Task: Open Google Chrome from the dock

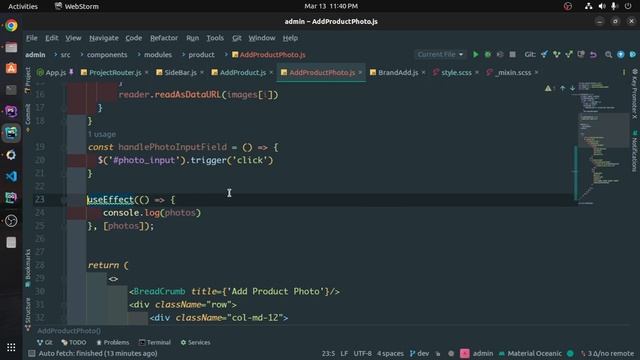Action: (11, 25)
